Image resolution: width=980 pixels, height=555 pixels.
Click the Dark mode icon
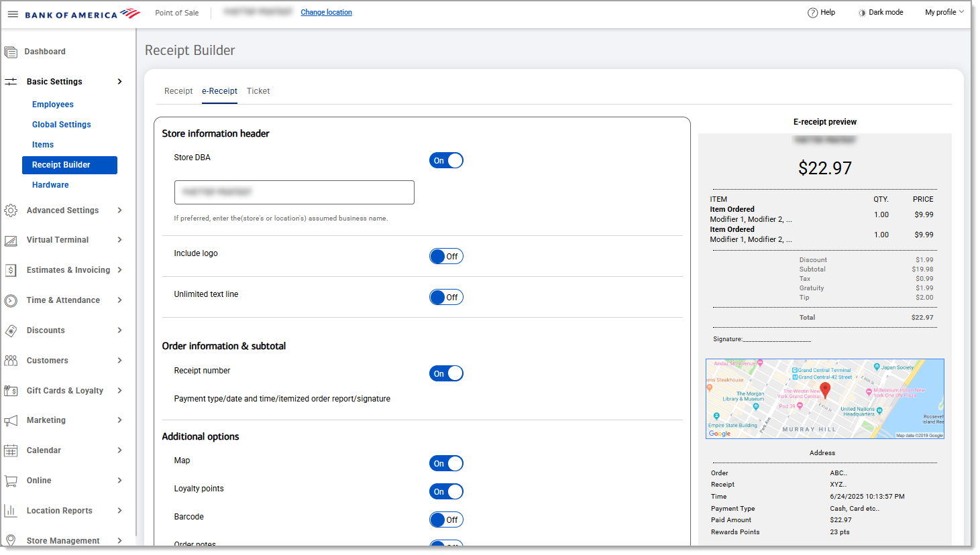[862, 13]
